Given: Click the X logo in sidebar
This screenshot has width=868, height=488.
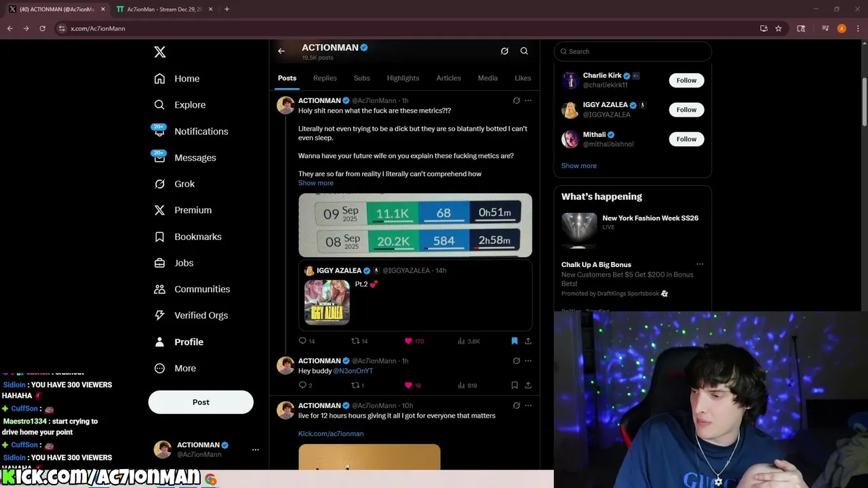Looking at the screenshot, I should click(x=159, y=52).
